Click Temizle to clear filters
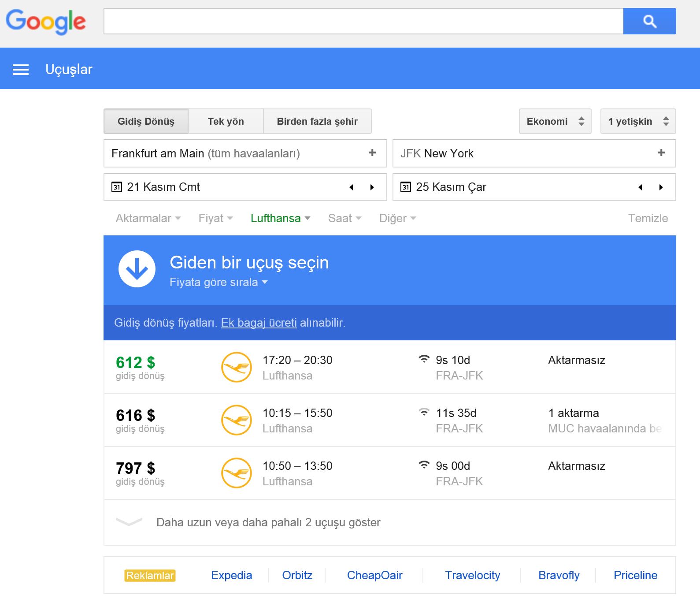The height and width of the screenshot is (603, 700). [648, 218]
